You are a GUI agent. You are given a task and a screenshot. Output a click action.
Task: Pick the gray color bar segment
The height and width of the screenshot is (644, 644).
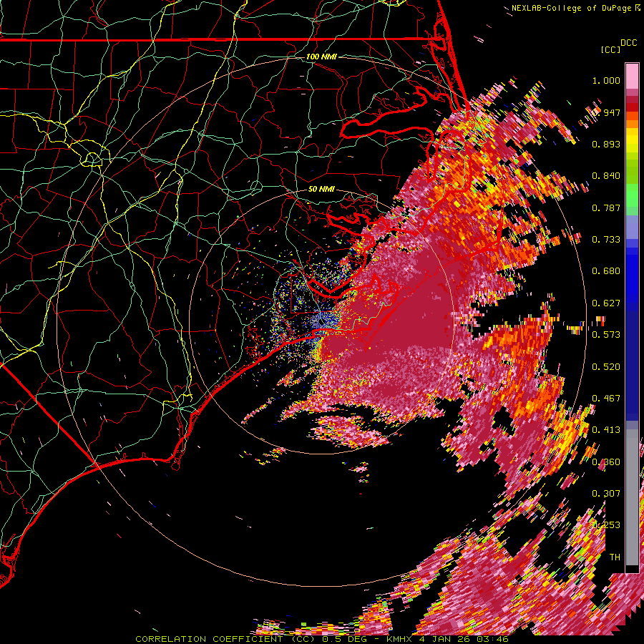tap(632, 497)
